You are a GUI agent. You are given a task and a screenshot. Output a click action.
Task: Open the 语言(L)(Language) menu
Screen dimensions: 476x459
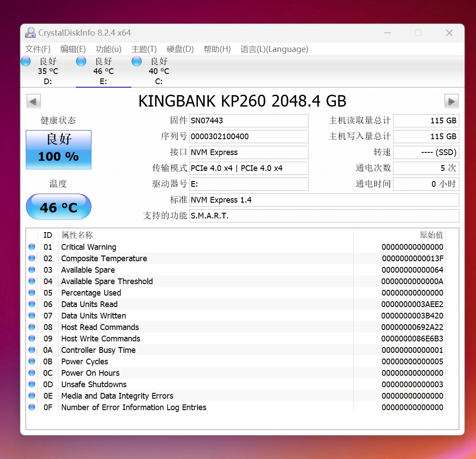click(x=274, y=49)
